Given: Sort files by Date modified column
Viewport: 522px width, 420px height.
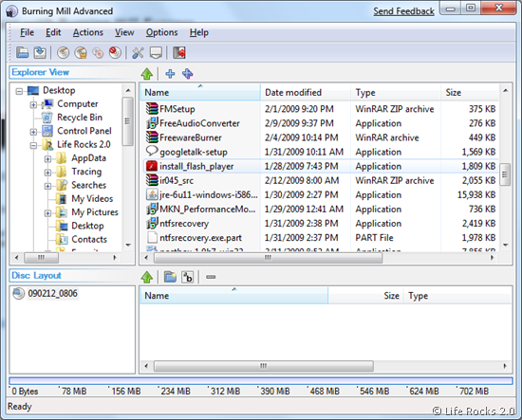Looking at the screenshot, I should click(306, 93).
